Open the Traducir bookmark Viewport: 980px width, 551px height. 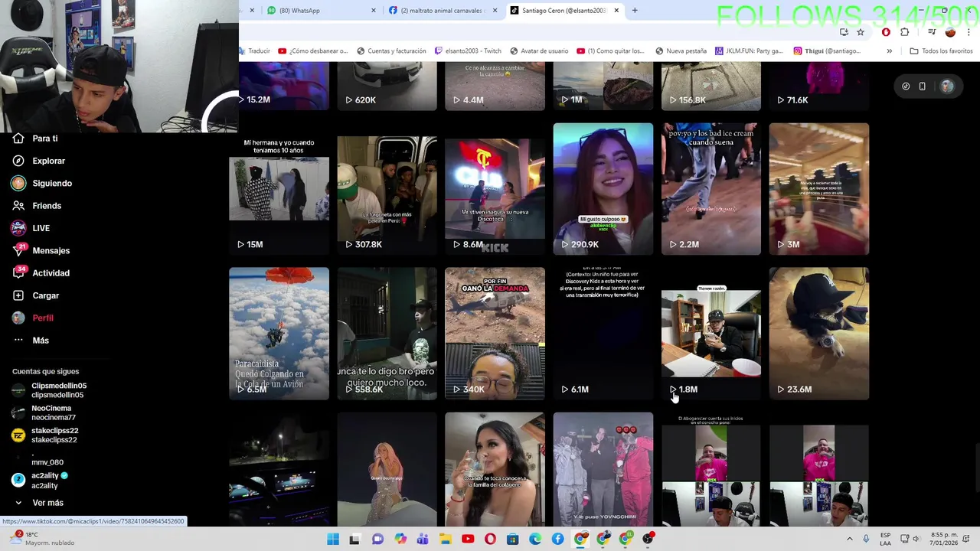[254, 51]
